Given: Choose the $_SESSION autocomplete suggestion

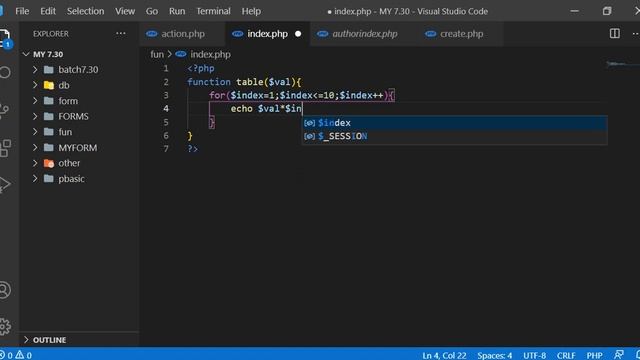Looking at the screenshot, I should coord(454,136).
